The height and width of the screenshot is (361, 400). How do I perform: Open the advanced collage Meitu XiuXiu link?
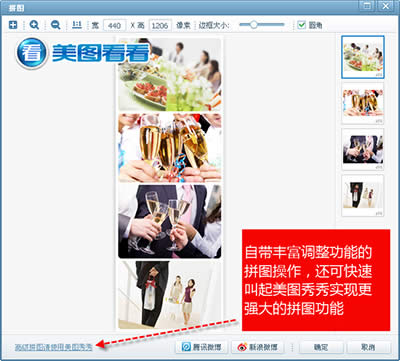pyautogui.click(x=54, y=347)
